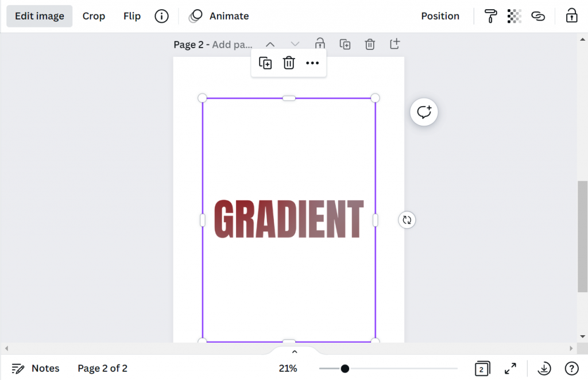Add a new page below
The width and height of the screenshot is (588, 380).
[394, 44]
